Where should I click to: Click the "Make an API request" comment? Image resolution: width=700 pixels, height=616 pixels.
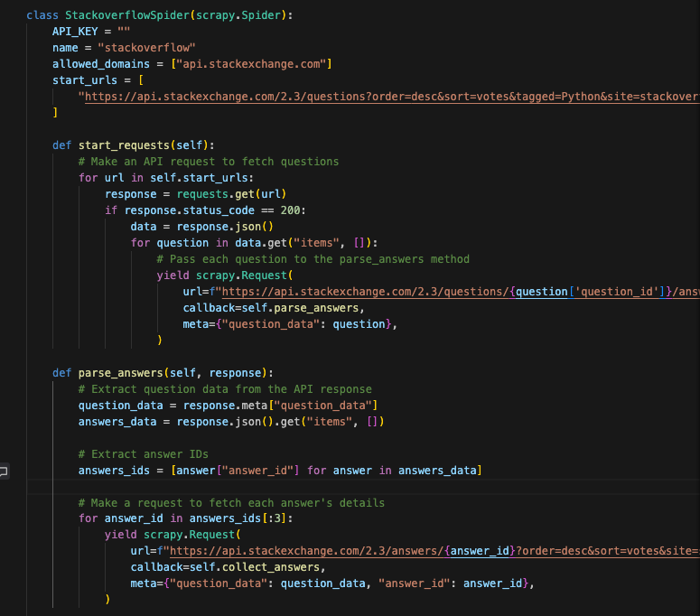point(209,162)
